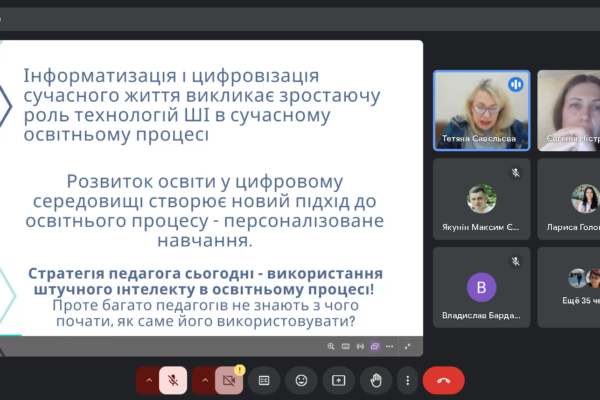Open more options three-dot menu in call bar
600x400 pixels.
pyautogui.click(x=408, y=380)
